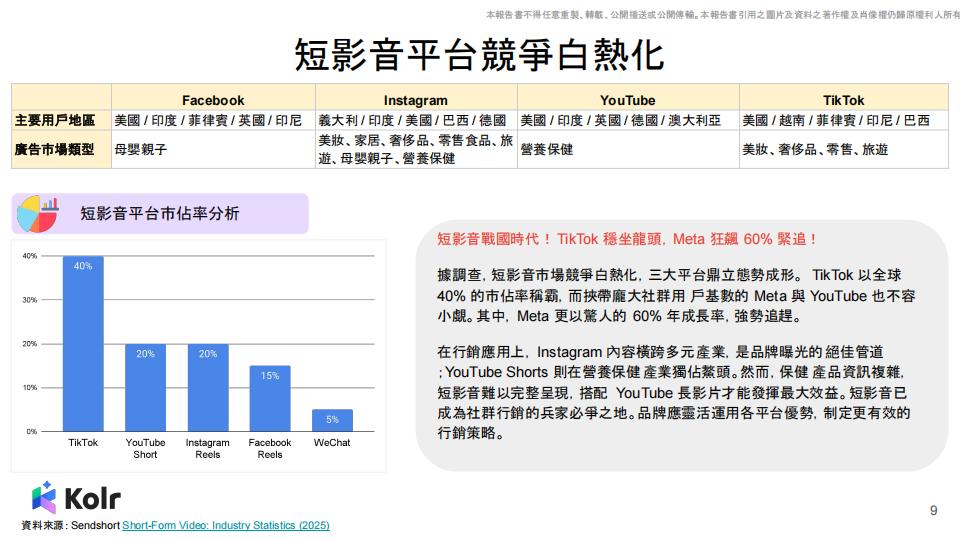Viewport: 960px width, 540px height.
Task: Click the copyright notice at top right
Action: click(x=722, y=15)
